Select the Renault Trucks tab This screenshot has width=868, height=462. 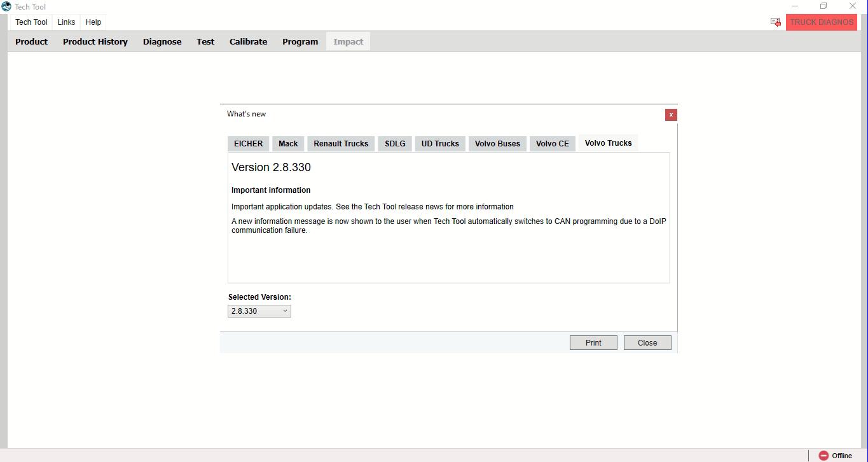point(341,144)
